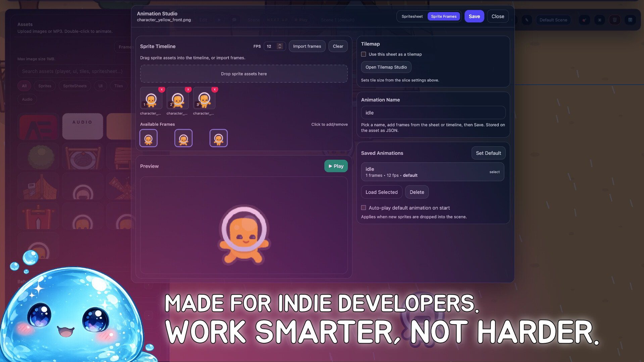The image size is (644, 362).
Task: Switch to the Spritesheet tab
Action: tap(412, 16)
